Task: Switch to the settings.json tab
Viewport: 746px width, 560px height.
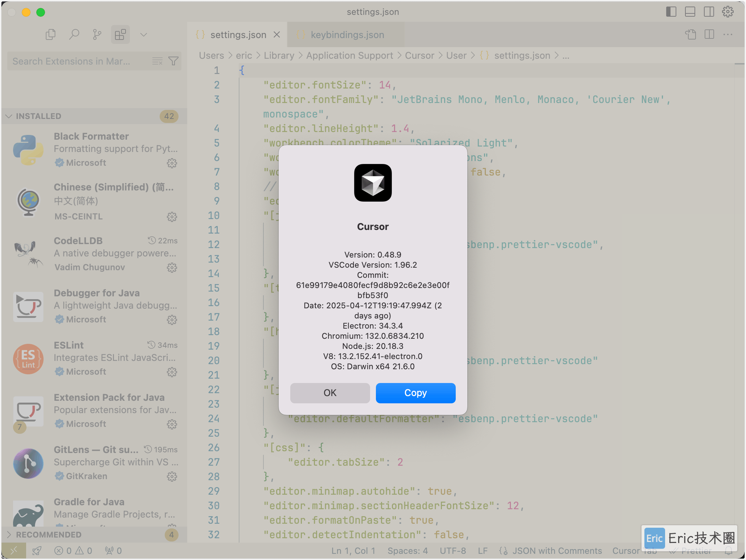Action: point(238,35)
